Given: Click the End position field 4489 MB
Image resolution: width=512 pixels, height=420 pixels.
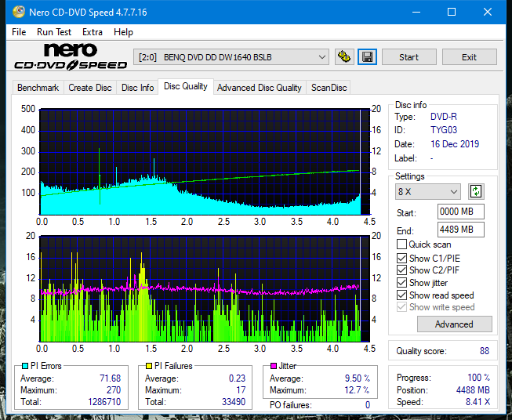Looking at the screenshot, I should [461, 230].
